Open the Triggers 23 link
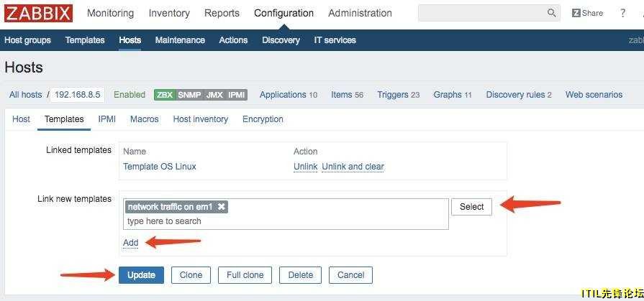This screenshot has width=644, height=301. (399, 95)
